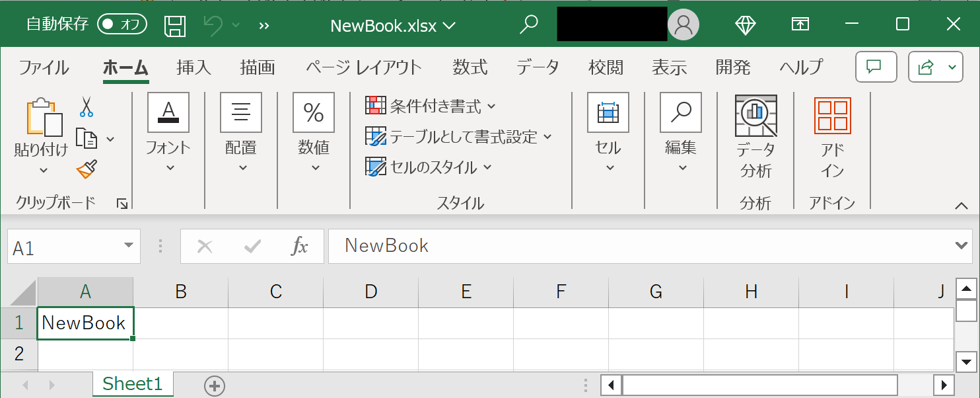This screenshot has width=980, height=398.
Task: Expand the formula bar with chevron
Action: coord(963,246)
